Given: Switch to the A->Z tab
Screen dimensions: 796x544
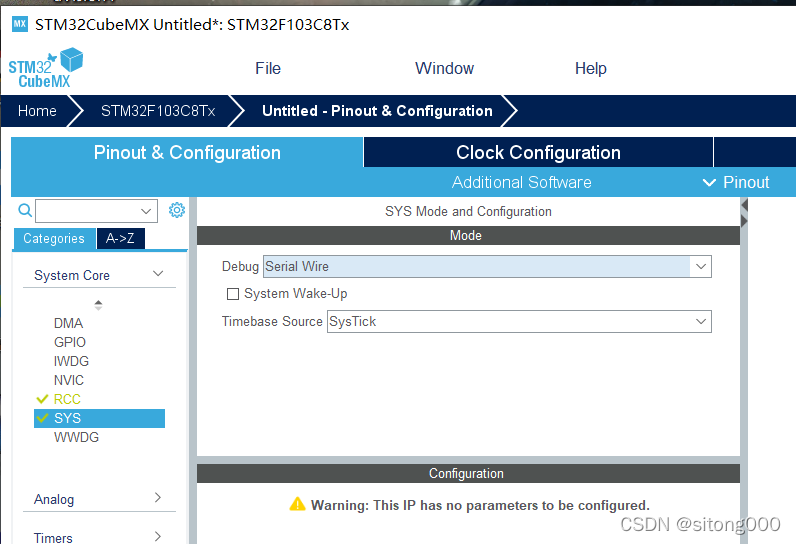Looking at the screenshot, I should pyautogui.click(x=120, y=239).
